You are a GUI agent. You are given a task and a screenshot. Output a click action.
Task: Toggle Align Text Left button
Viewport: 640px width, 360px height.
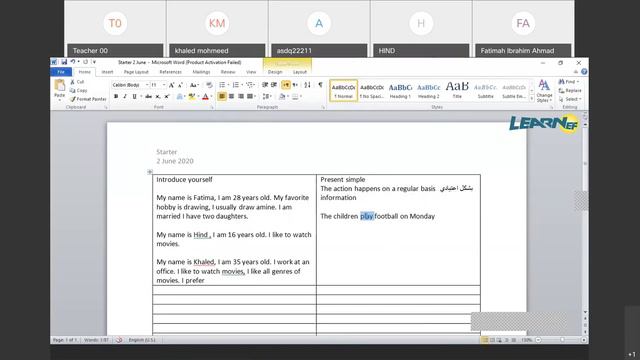point(222,97)
